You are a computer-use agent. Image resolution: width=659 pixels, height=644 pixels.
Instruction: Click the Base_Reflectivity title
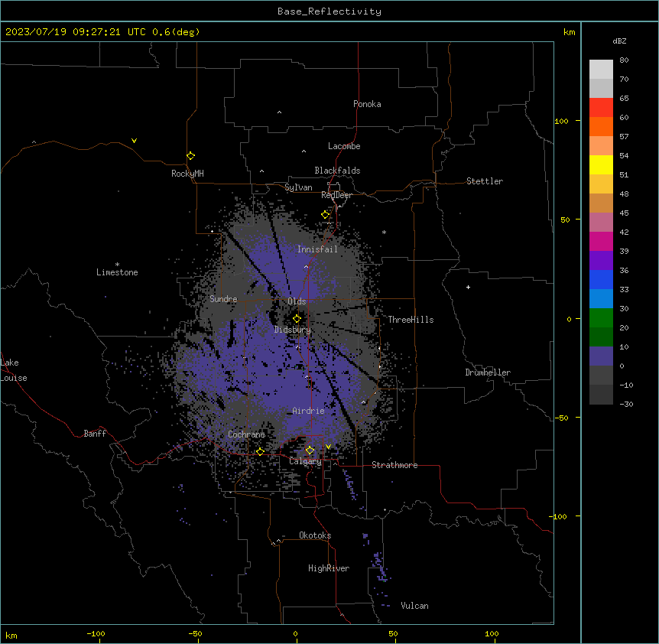[329, 11]
